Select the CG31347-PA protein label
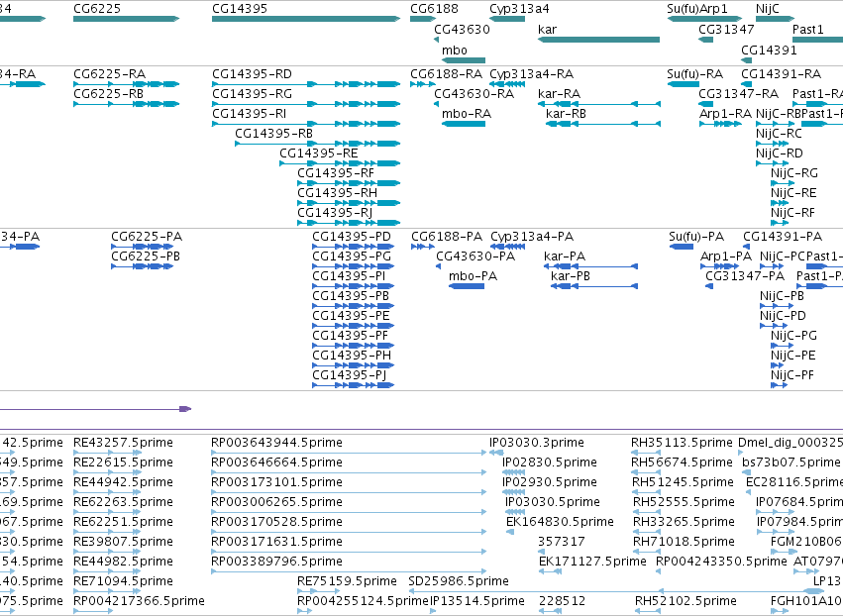The height and width of the screenshot is (616, 843). (745, 276)
